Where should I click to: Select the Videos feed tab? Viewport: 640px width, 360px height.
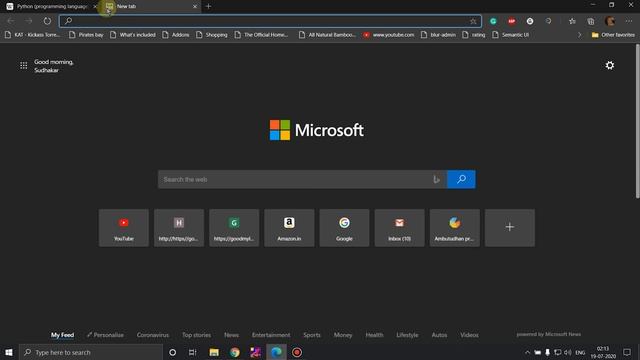[469, 335]
